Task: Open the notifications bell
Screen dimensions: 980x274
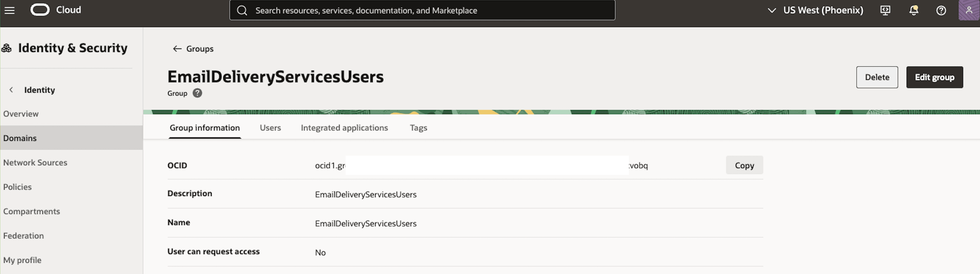Action: pyautogui.click(x=914, y=10)
